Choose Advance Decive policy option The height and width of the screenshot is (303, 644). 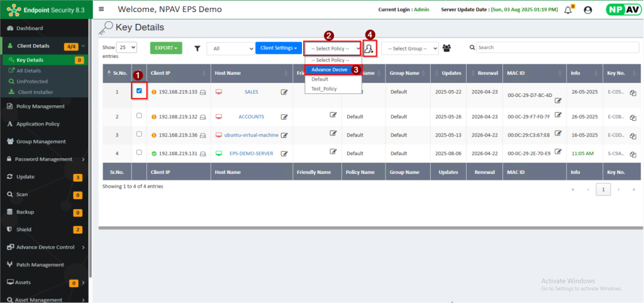[x=330, y=70]
